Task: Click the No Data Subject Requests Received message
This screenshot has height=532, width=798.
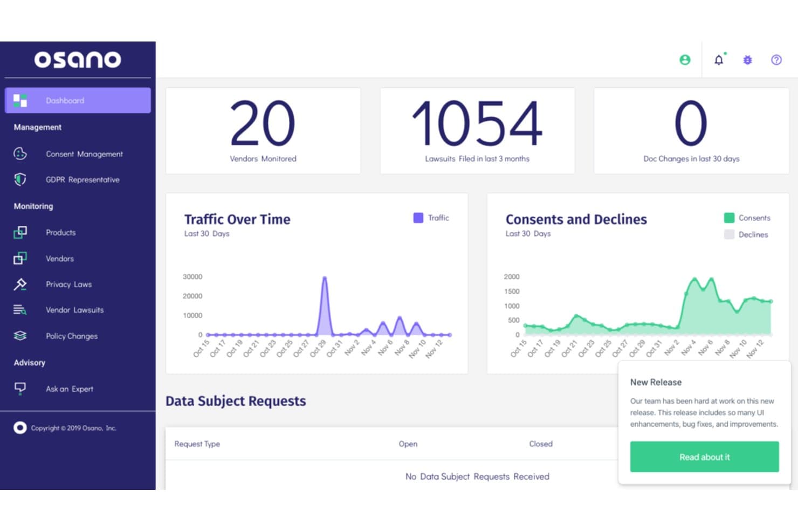Action: [x=477, y=476]
